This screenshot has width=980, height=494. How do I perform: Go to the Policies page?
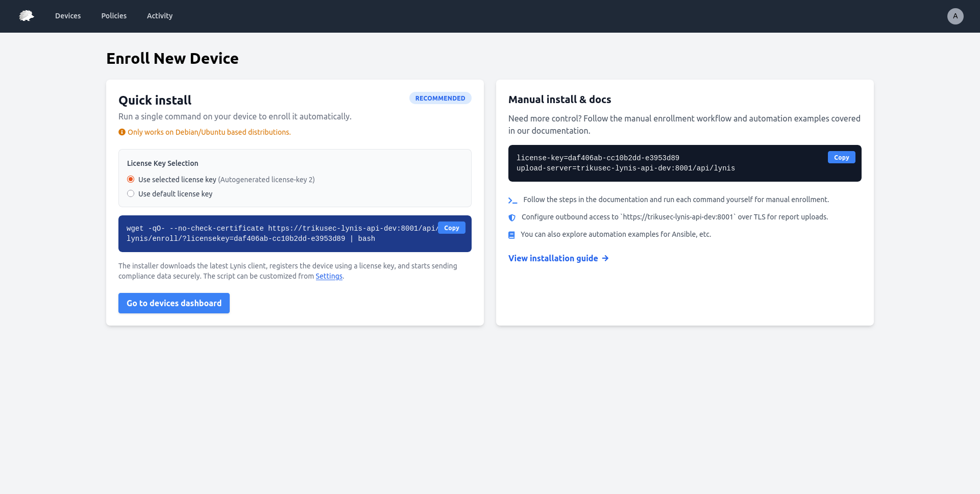[114, 16]
